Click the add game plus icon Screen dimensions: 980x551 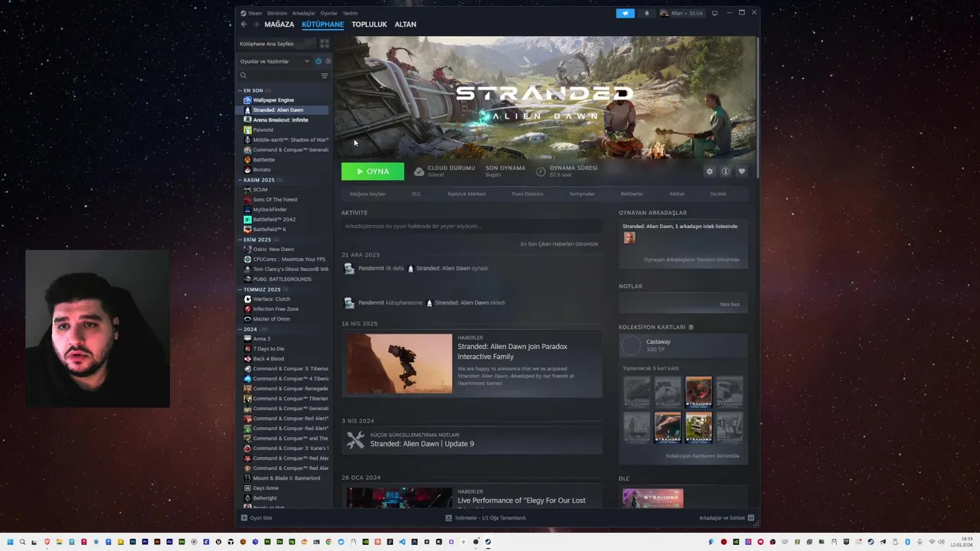(244, 518)
